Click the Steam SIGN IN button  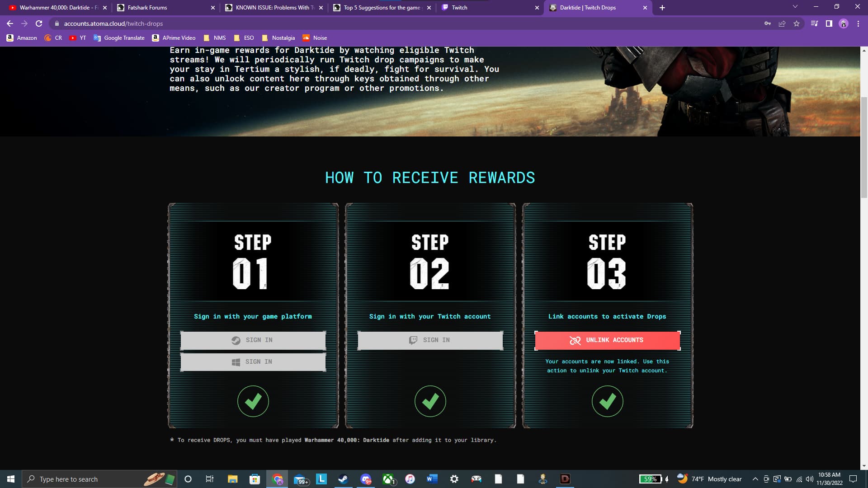coord(253,340)
